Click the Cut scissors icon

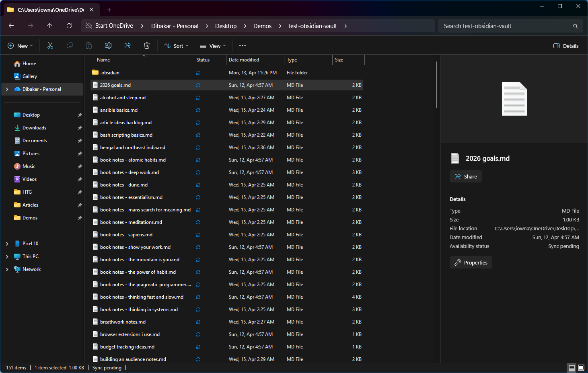[x=50, y=46]
